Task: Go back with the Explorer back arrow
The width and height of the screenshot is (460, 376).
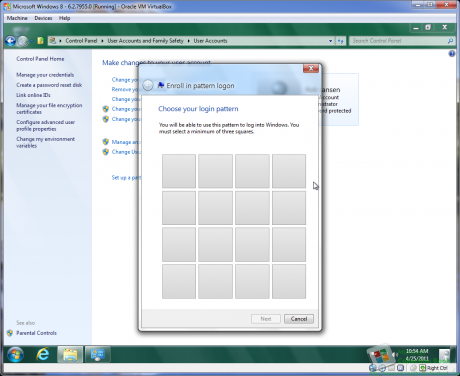Action: click(x=11, y=41)
